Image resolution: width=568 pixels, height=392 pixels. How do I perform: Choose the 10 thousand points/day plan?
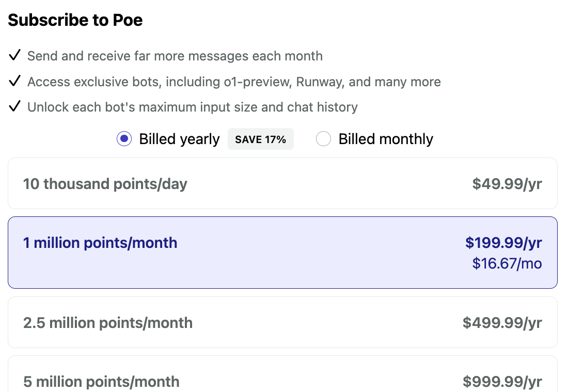tap(105, 184)
